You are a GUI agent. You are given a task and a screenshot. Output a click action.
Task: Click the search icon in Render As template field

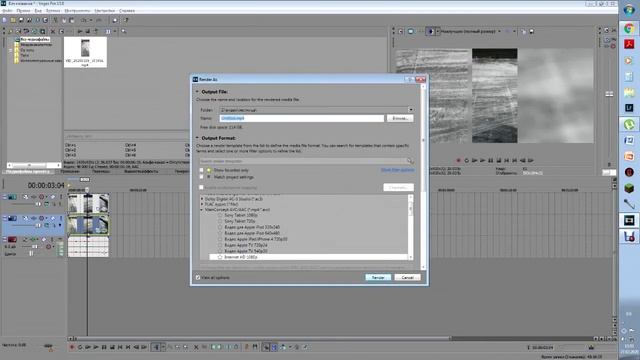click(x=409, y=161)
